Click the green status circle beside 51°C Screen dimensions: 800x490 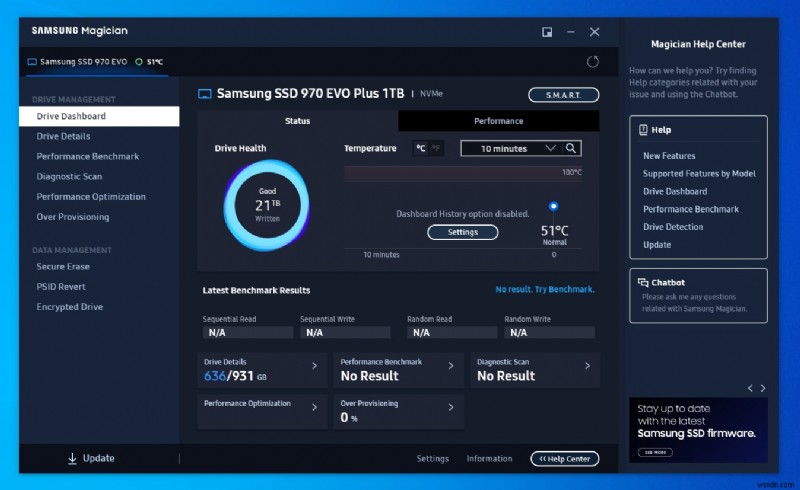[x=139, y=62]
